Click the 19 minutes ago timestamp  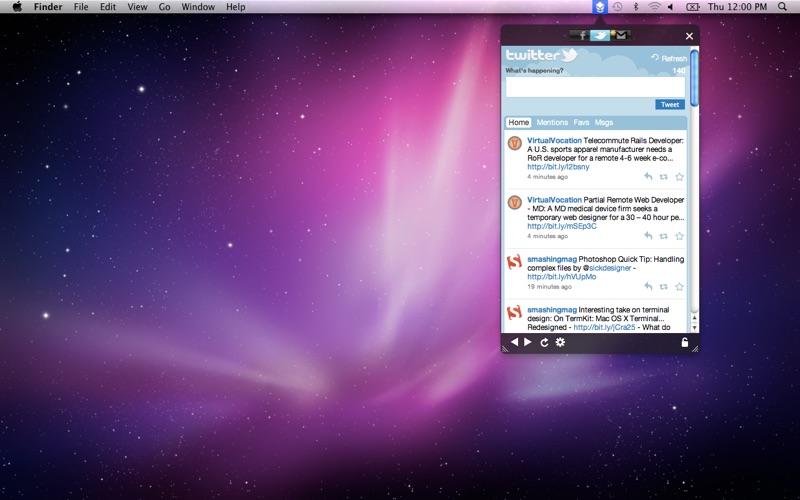click(x=549, y=287)
